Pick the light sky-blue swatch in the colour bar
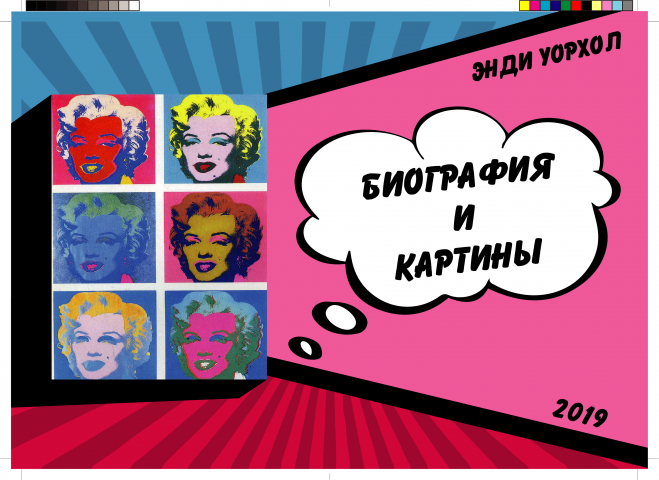This screenshot has width=659, height=480. tap(617, 5)
